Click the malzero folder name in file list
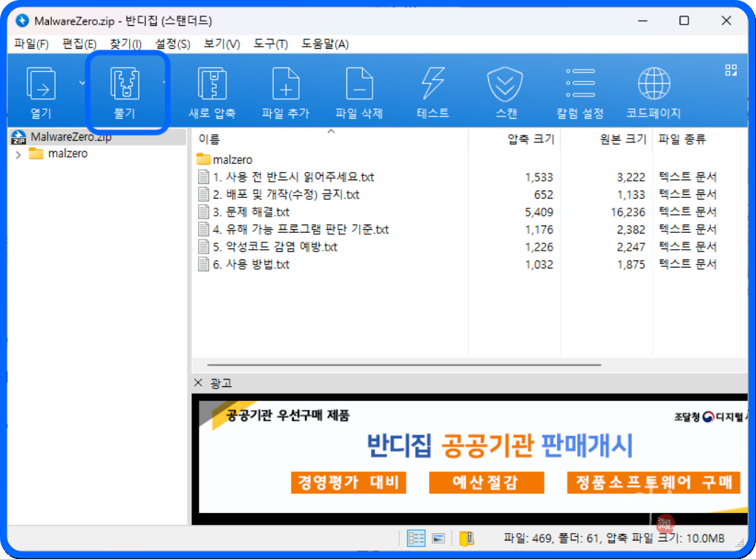This screenshot has width=756, height=559. tap(232, 159)
